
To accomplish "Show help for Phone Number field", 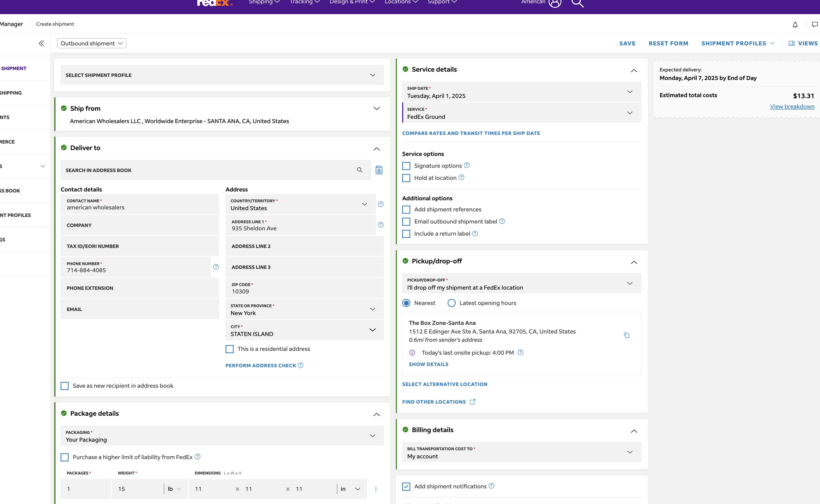I will pyautogui.click(x=216, y=267).
